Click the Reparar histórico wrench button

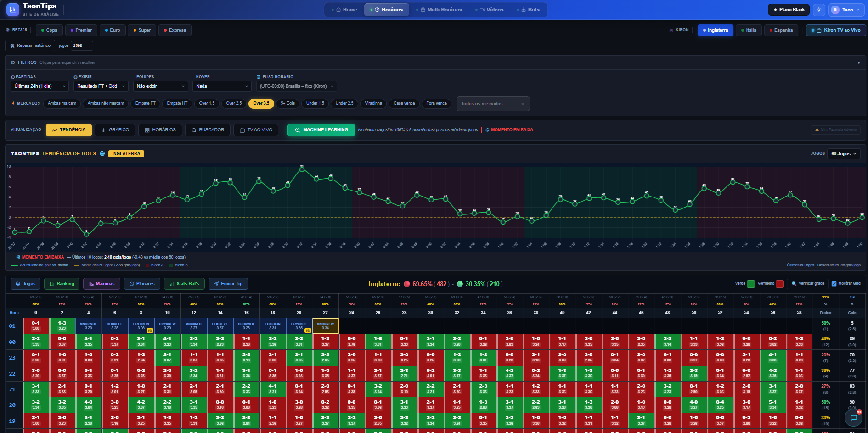point(30,45)
